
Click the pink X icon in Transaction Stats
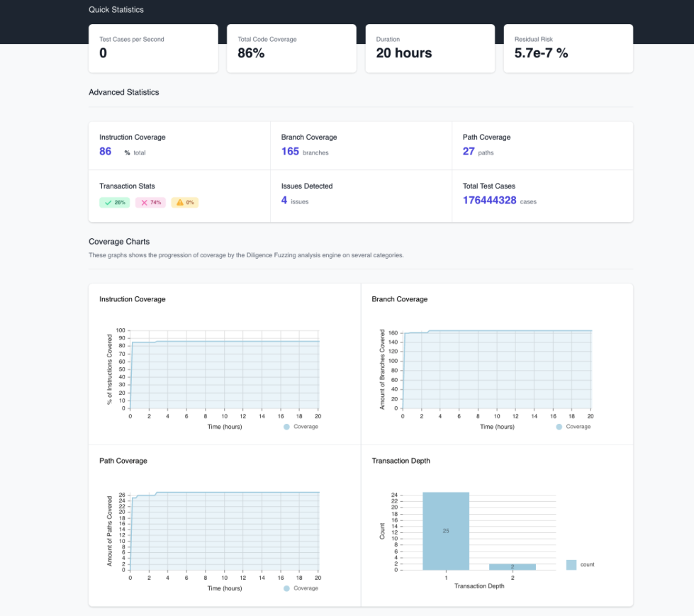point(144,203)
